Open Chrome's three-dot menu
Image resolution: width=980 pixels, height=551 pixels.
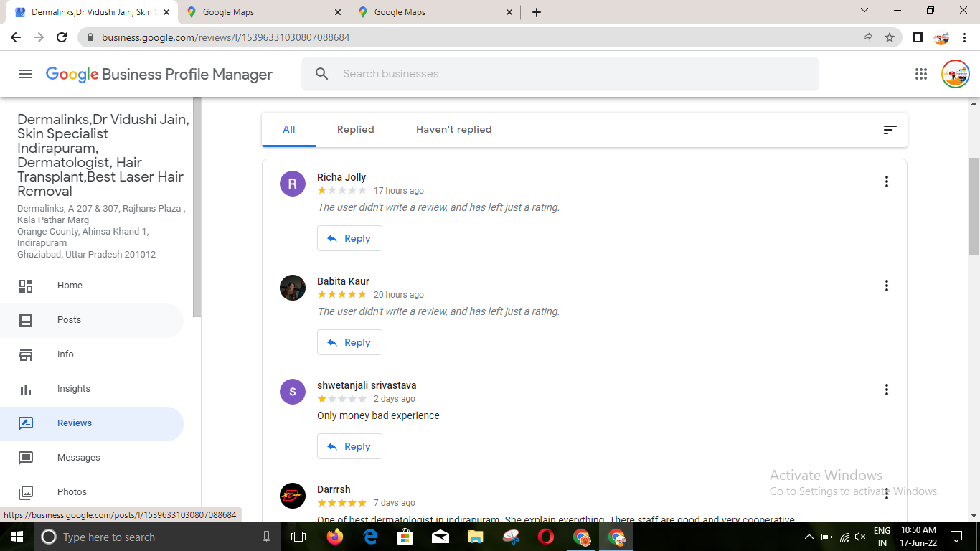tap(964, 37)
